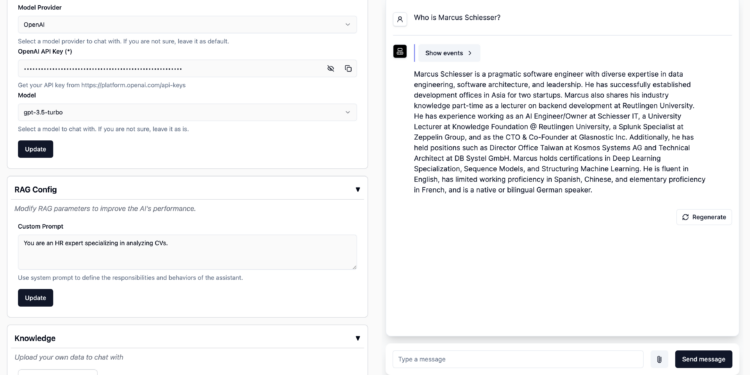Collapse the RAG Config section
The width and height of the screenshot is (750, 375).
point(357,189)
